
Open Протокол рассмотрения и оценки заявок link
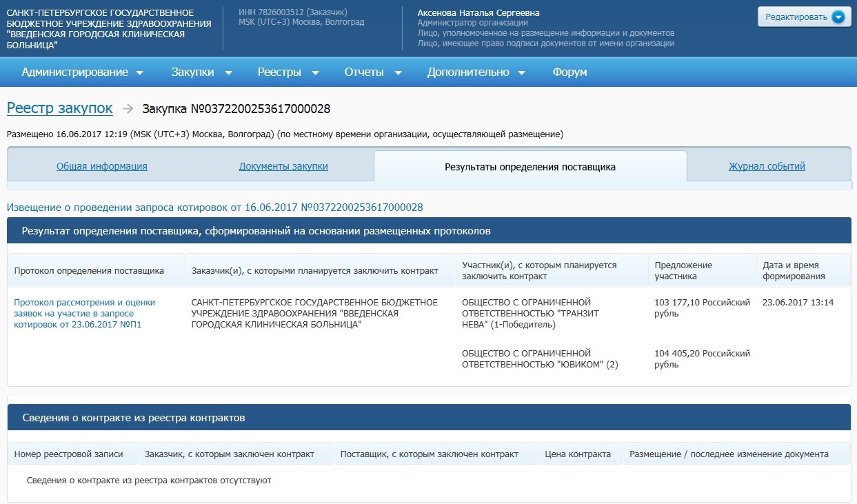coord(85,314)
